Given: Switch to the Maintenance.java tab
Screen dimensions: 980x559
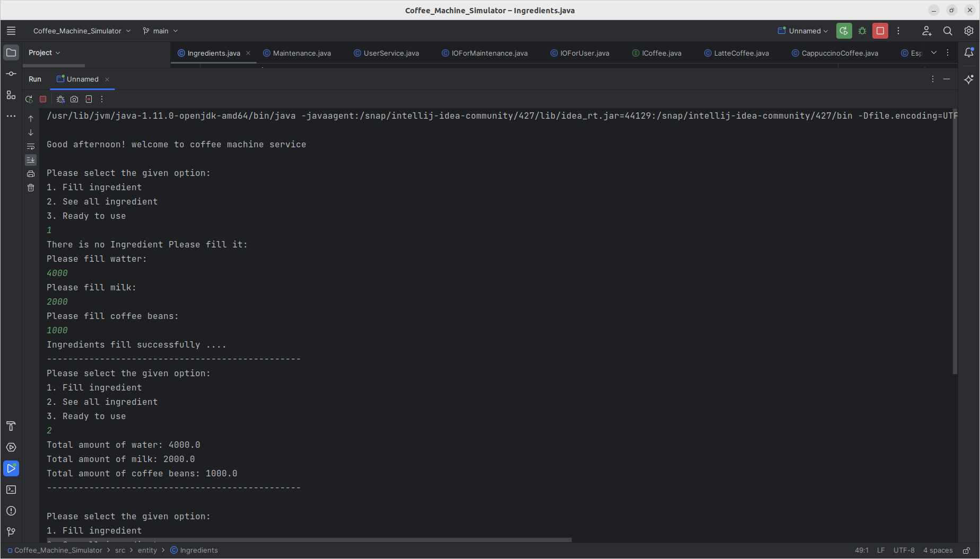Looking at the screenshot, I should coord(297,53).
